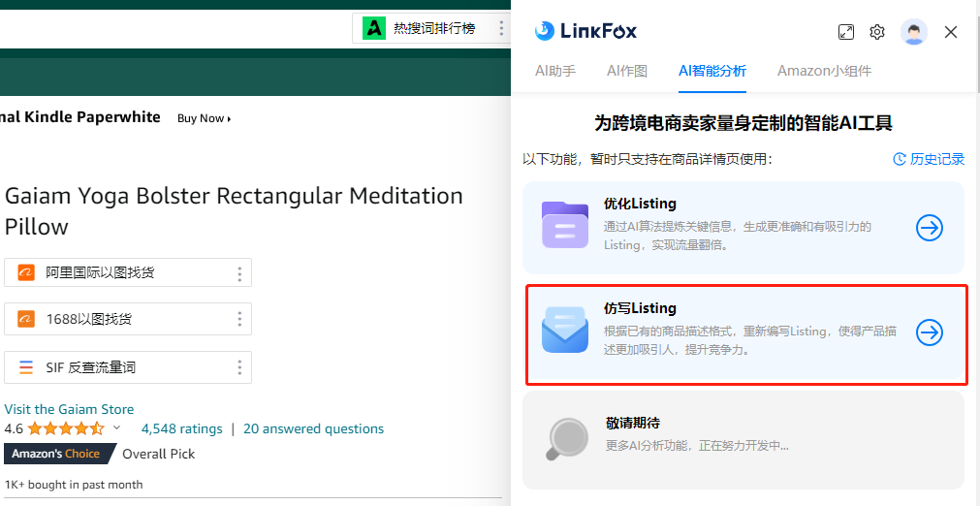The height and width of the screenshot is (506, 980).
Task: Click the star rating graphic
Action: [x=66, y=428]
